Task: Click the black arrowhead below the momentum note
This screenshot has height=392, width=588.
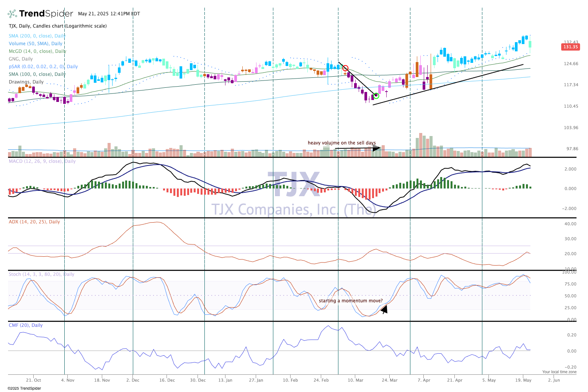Action: 384,309
